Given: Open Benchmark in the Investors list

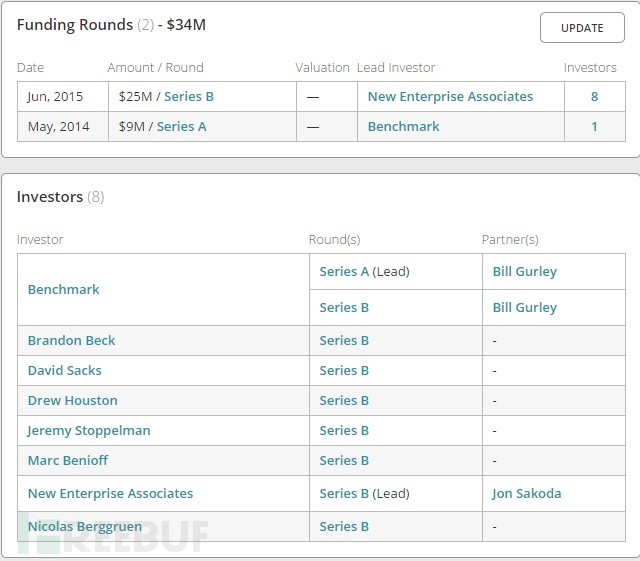Looking at the screenshot, I should tap(63, 289).
